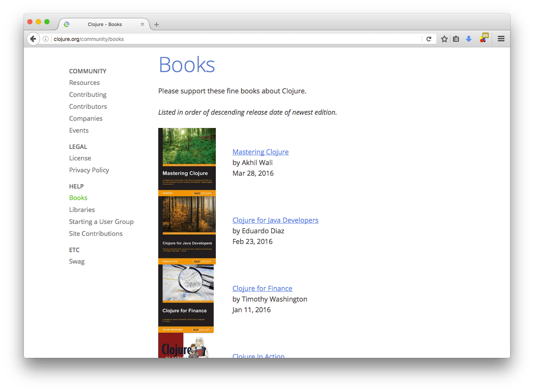Viewport: 534px width, 392px height.
Task: Click the colorful extension icon with badge 86
Action: (x=483, y=38)
